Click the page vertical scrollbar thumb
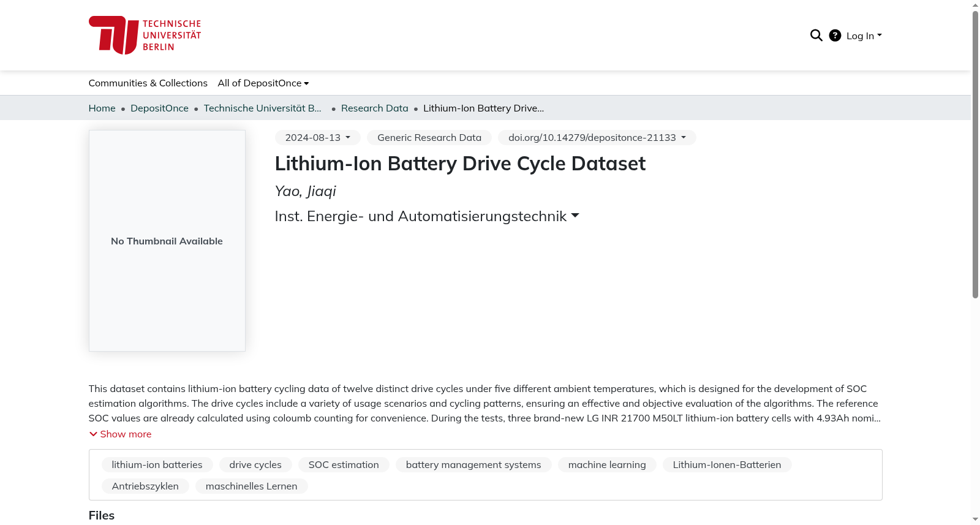The height and width of the screenshot is (525, 980). (975, 154)
